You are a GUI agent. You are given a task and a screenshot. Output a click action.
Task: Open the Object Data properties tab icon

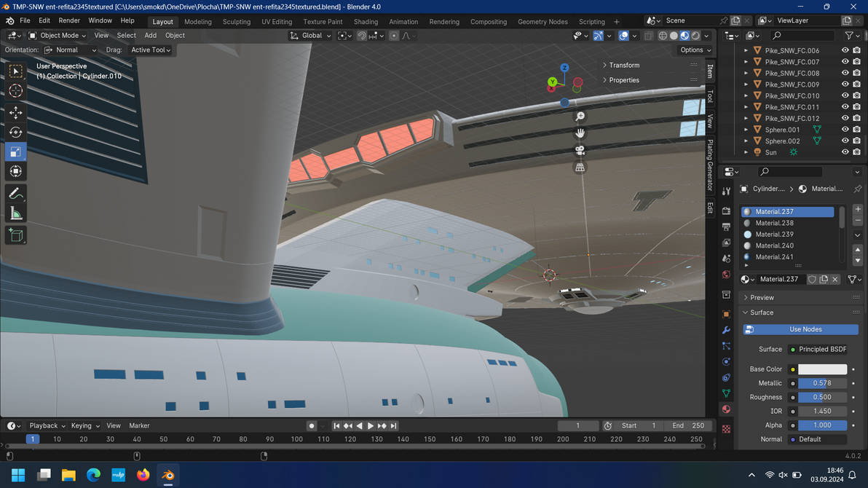[x=726, y=393]
